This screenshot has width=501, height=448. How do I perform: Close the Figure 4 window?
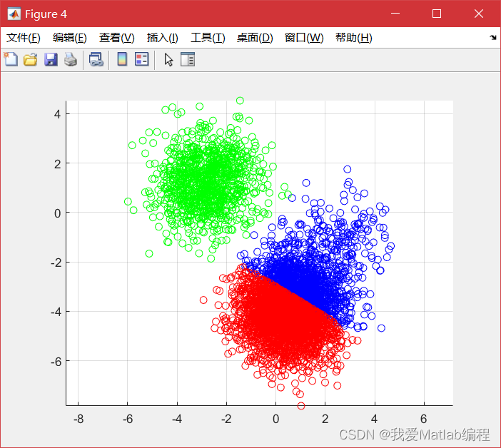click(x=479, y=14)
